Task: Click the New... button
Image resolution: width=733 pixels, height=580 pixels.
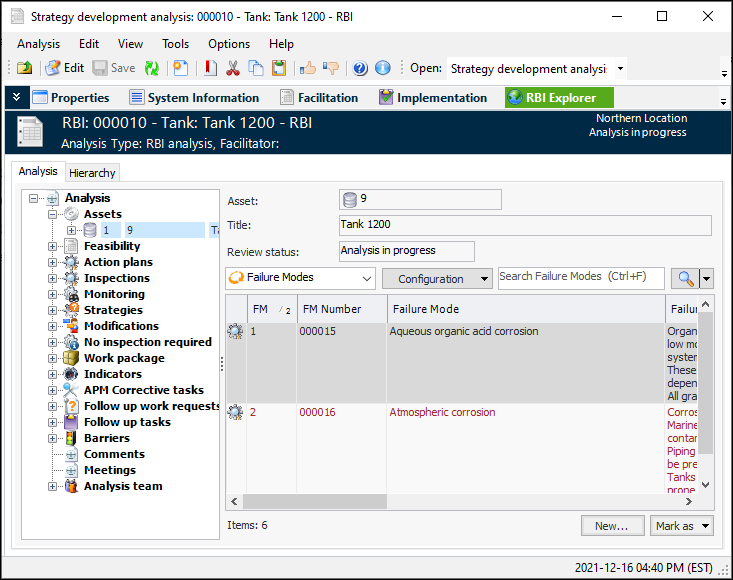Action: tap(611, 525)
